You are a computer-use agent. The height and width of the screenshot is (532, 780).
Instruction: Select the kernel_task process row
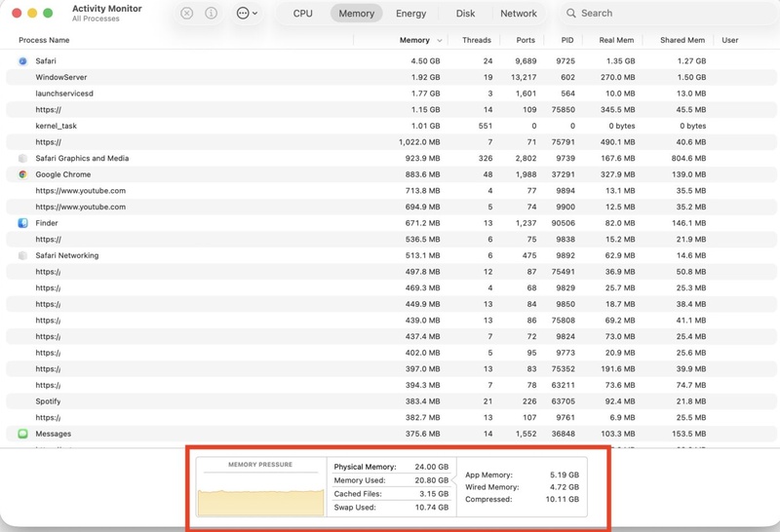(391, 126)
